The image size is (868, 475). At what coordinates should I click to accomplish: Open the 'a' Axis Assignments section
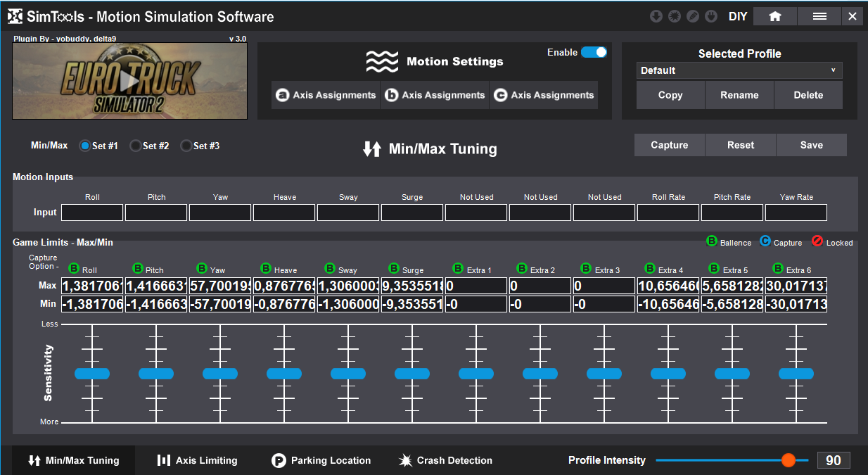pyautogui.click(x=326, y=95)
